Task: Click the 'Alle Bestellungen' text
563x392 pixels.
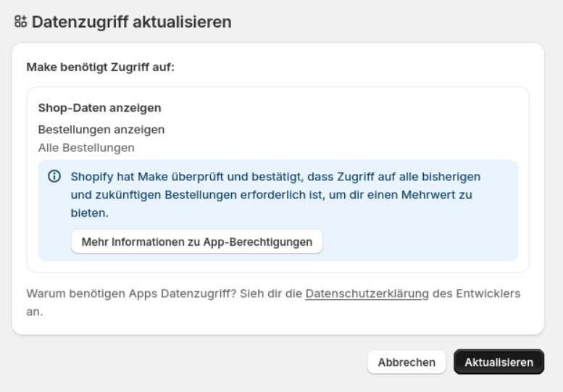Action: 86,148
